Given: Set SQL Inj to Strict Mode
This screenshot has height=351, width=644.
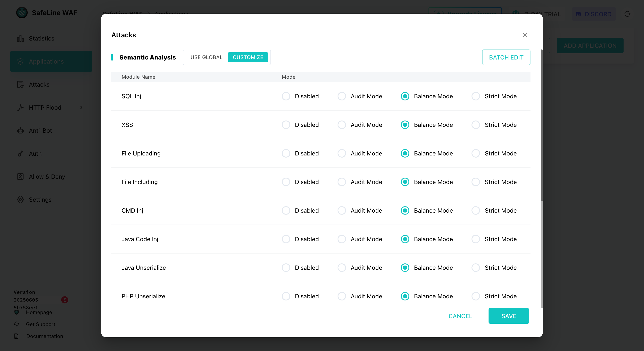Looking at the screenshot, I should point(476,96).
